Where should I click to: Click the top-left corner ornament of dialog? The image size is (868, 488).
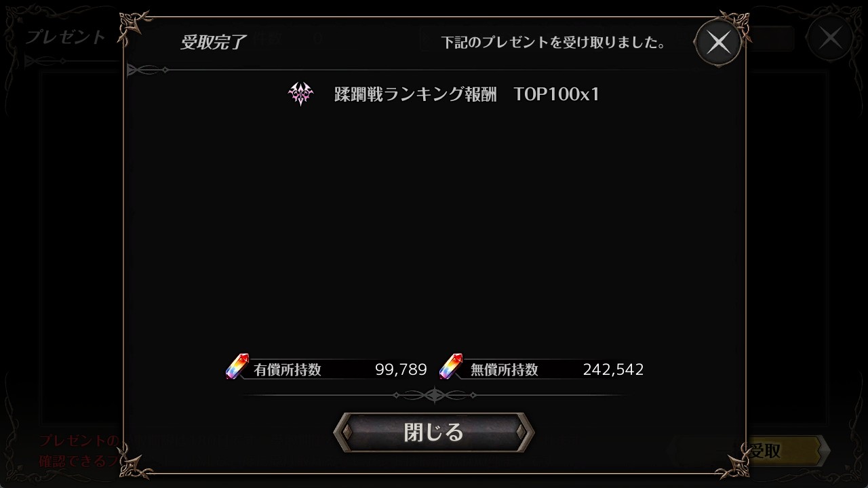pos(136,27)
